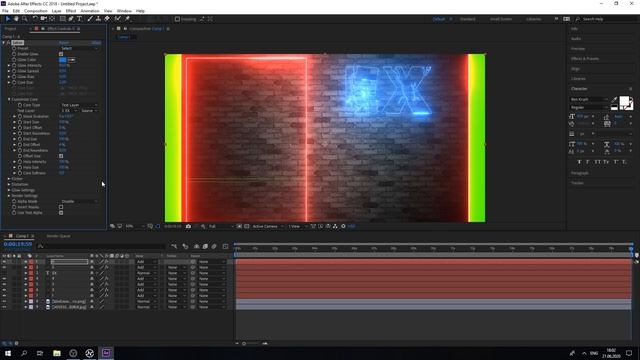Viewport: 640px width, 360px height.
Task: Open the Effect menu
Action: pos(71,11)
